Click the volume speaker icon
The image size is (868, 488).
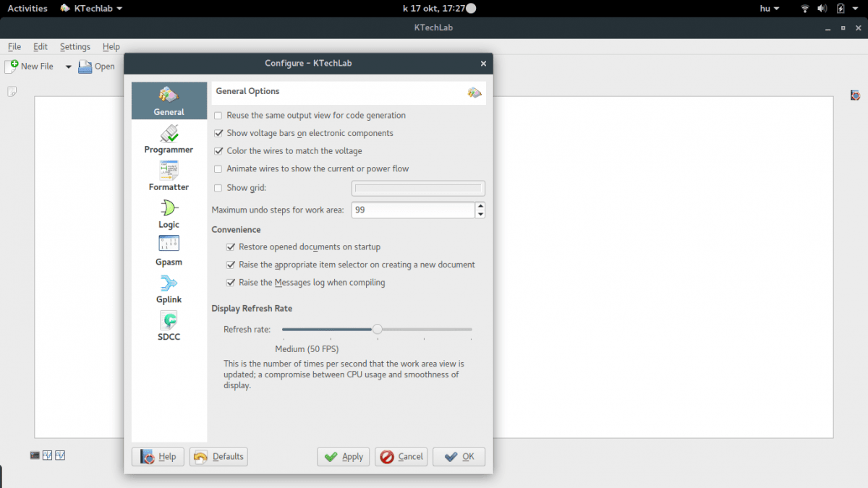pos(823,9)
